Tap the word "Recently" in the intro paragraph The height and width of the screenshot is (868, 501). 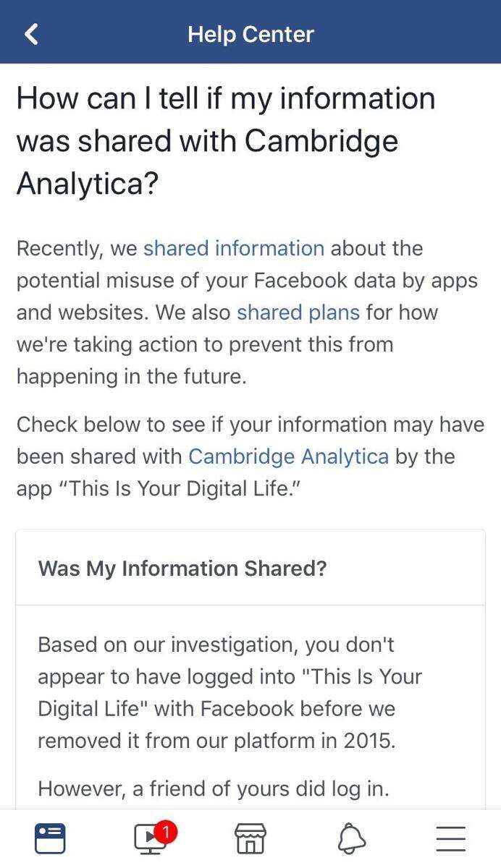point(59,248)
